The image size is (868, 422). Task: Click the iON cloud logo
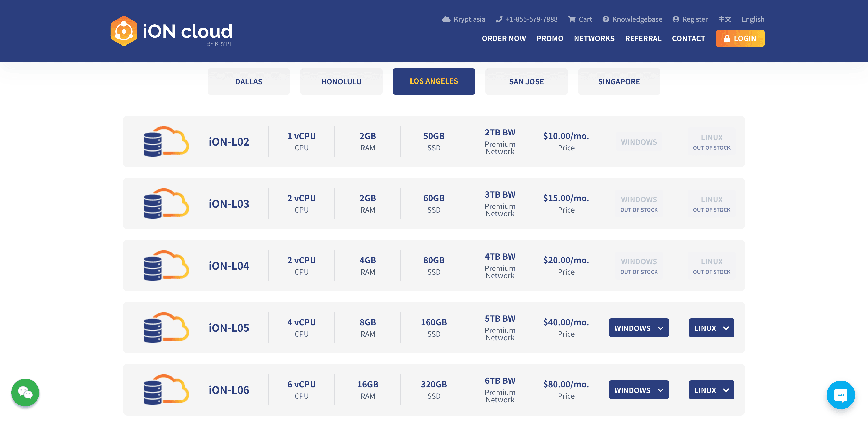click(x=171, y=31)
